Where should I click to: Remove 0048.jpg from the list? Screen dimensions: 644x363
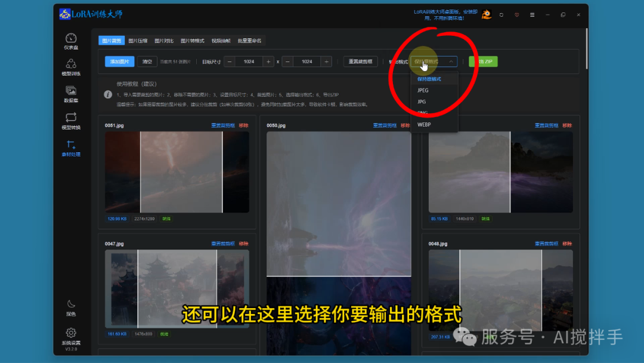coord(567,244)
